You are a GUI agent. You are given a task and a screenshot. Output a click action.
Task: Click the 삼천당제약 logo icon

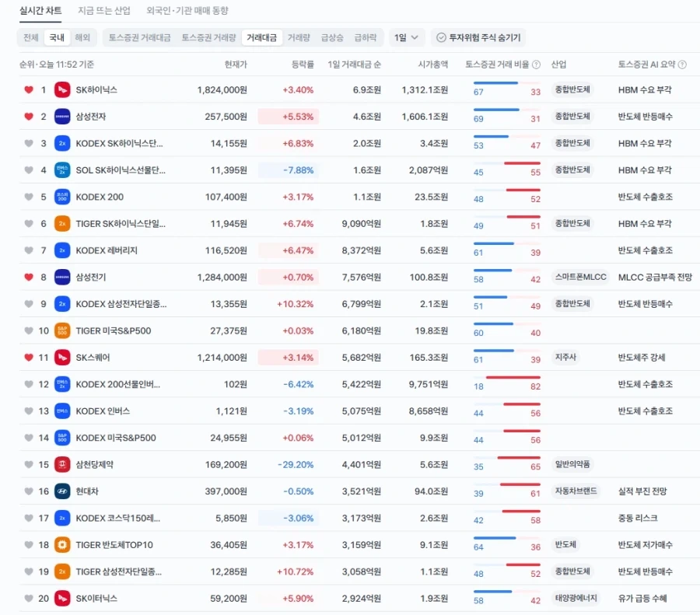click(62, 465)
